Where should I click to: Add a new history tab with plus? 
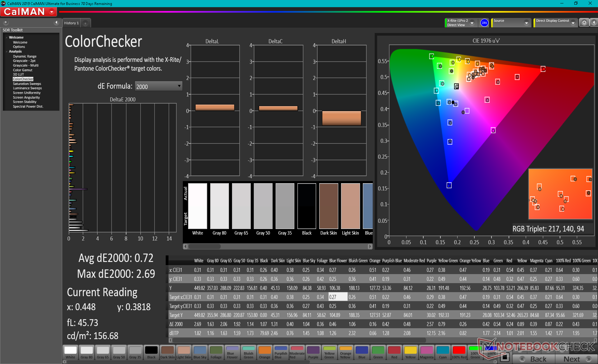tap(85, 23)
